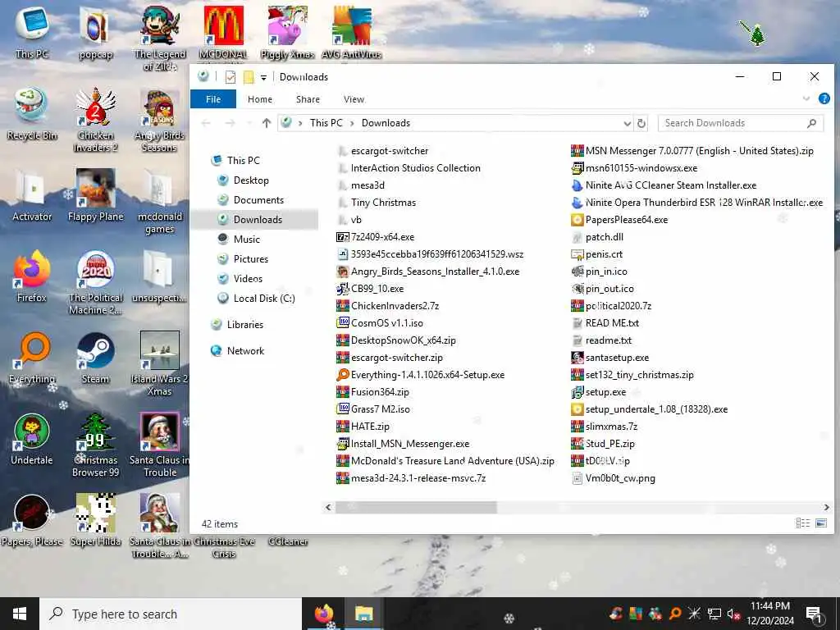This screenshot has height=630, width=840.
Task: Go up one folder level
Action: 267,123
